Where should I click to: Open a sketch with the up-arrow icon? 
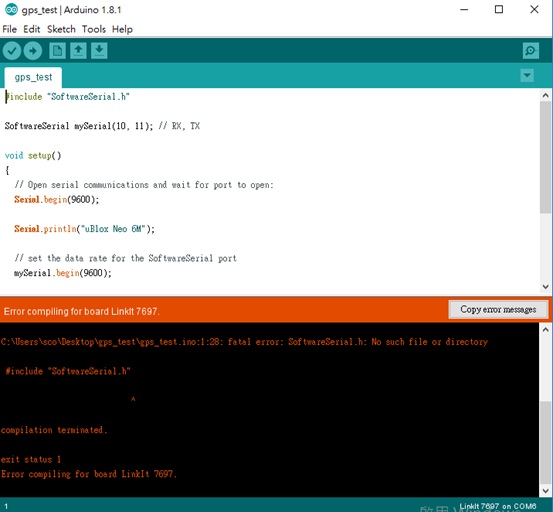(x=78, y=51)
